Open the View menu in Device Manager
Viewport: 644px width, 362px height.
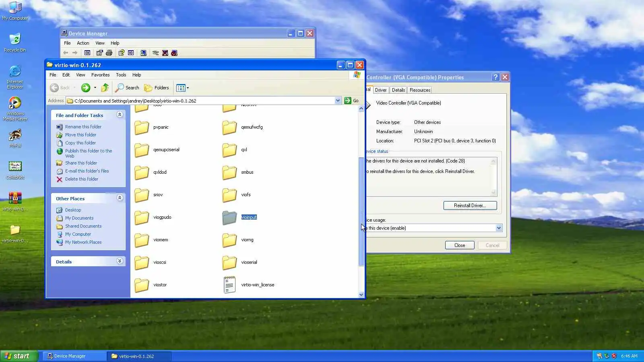pos(100,43)
